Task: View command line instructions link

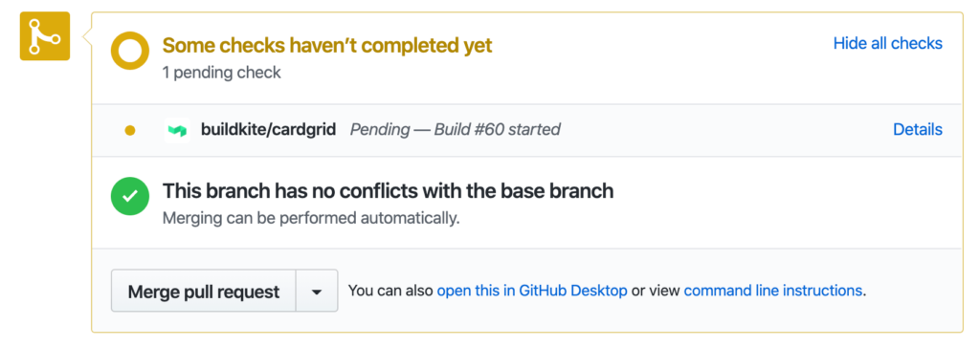Action: click(773, 291)
